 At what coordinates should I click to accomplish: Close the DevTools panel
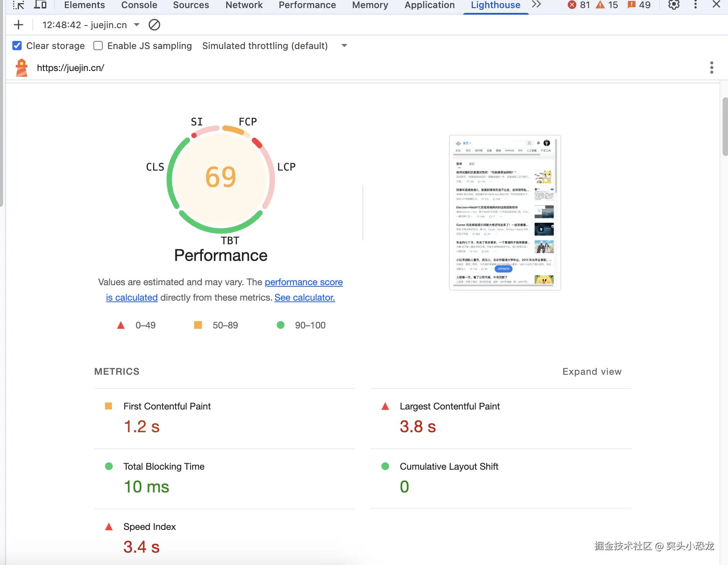tap(716, 5)
